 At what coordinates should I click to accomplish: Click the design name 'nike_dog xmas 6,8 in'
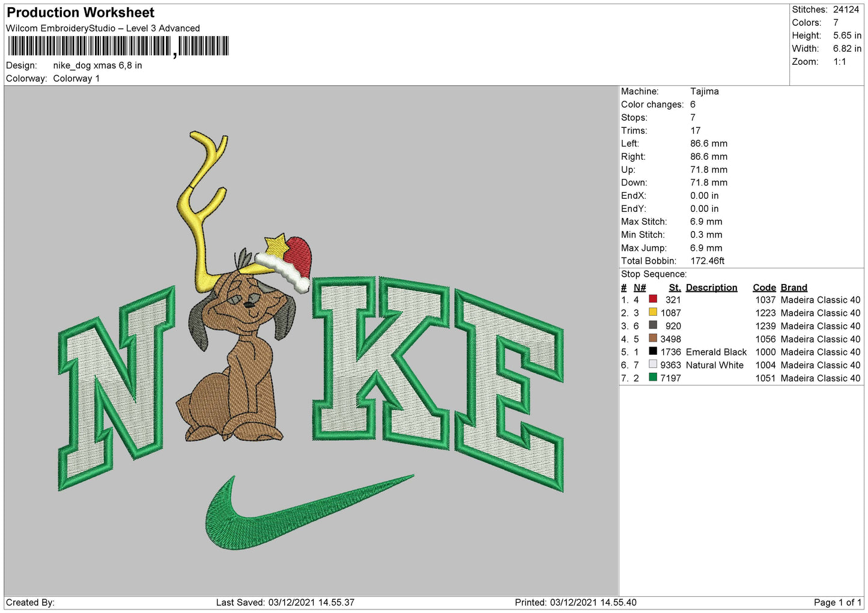coord(97,65)
